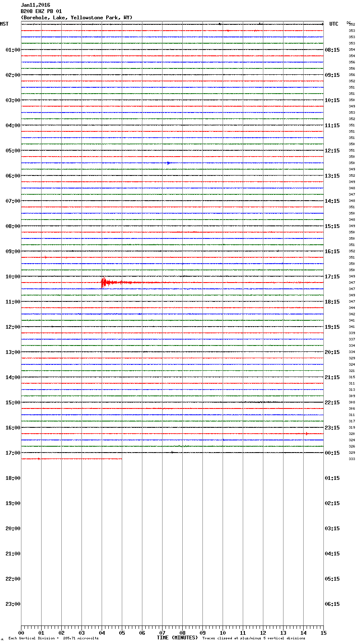Click minute 11 on the time axis
The image size is (357, 644).
(x=243, y=633)
